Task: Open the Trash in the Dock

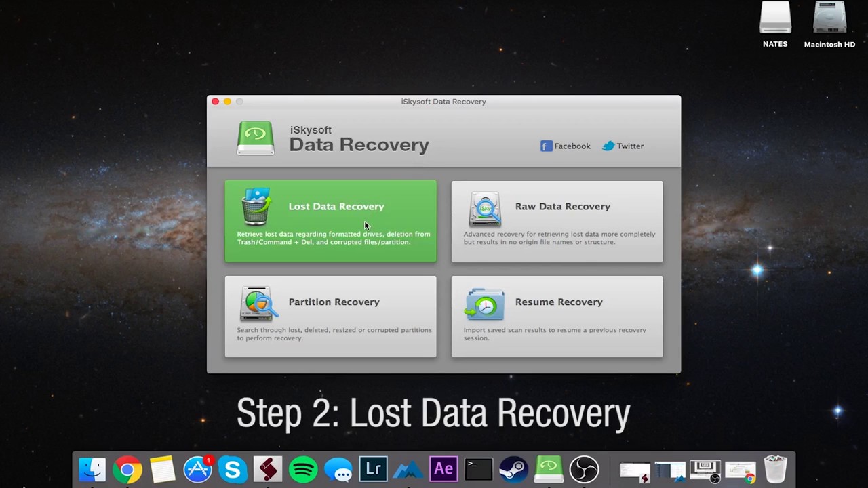Action: [x=776, y=470]
